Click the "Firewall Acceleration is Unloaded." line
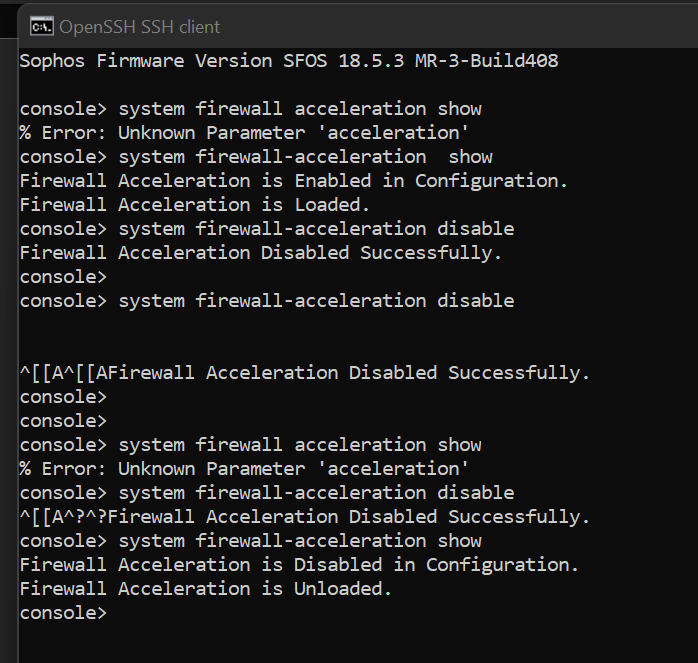The height and width of the screenshot is (663, 698). (x=206, y=588)
